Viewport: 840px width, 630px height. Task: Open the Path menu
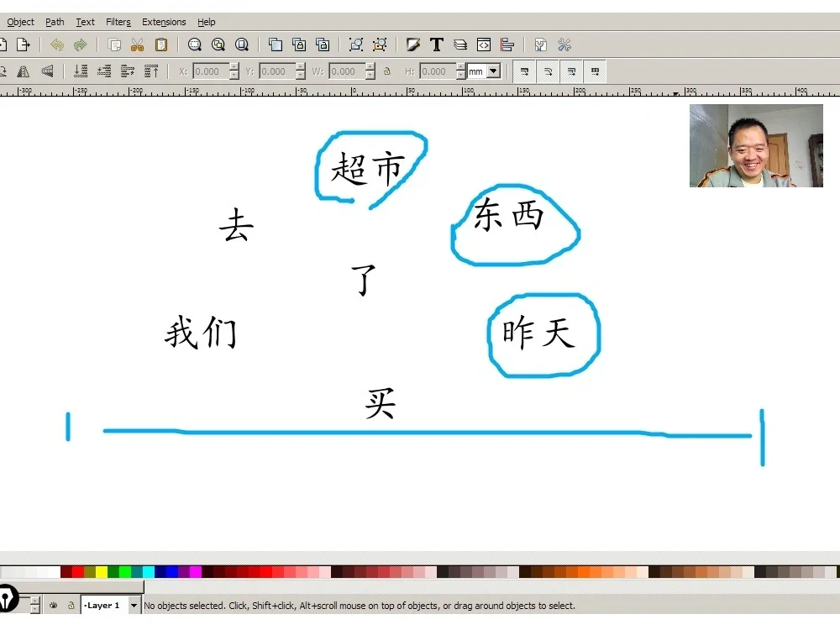coord(55,22)
